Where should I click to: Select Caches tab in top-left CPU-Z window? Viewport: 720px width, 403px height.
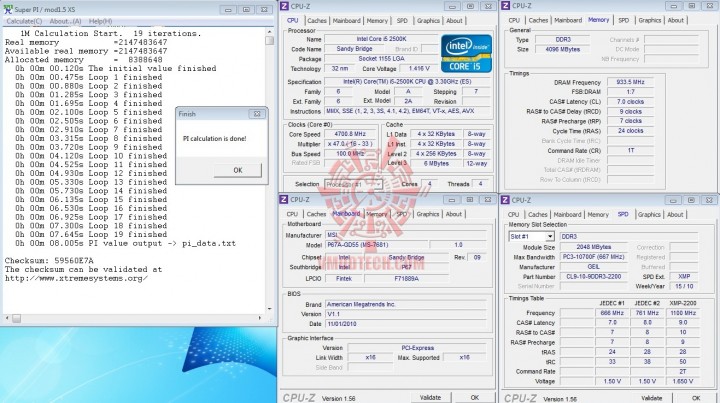316,21
